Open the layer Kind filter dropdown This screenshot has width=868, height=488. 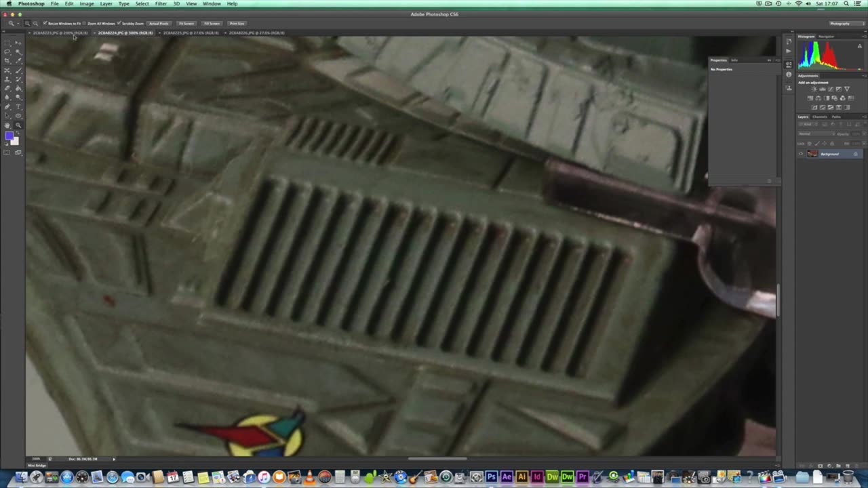coord(808,124)
